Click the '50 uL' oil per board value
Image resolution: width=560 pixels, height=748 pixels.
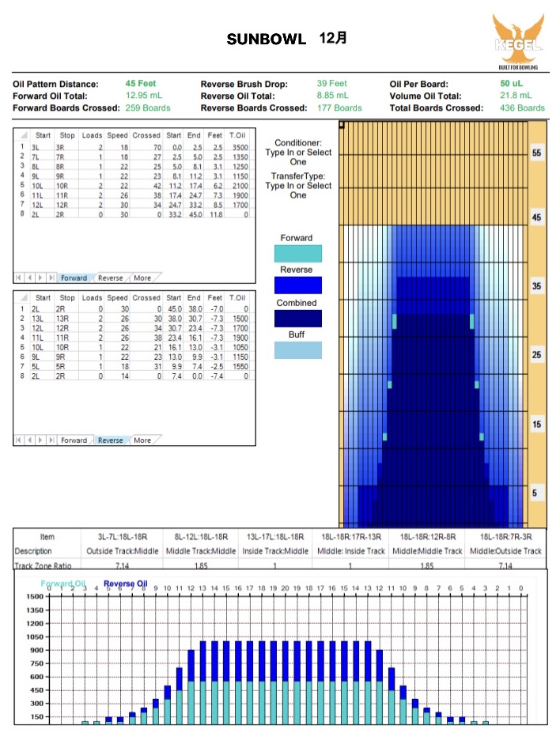coord(511,84)
